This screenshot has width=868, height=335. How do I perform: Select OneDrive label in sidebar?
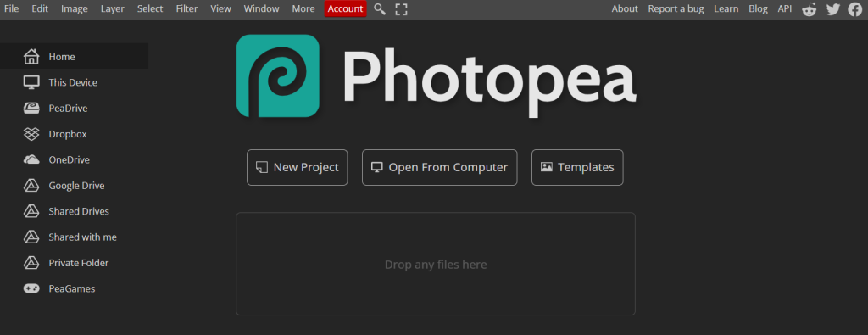pyautogui.click(x=70, y=160)
